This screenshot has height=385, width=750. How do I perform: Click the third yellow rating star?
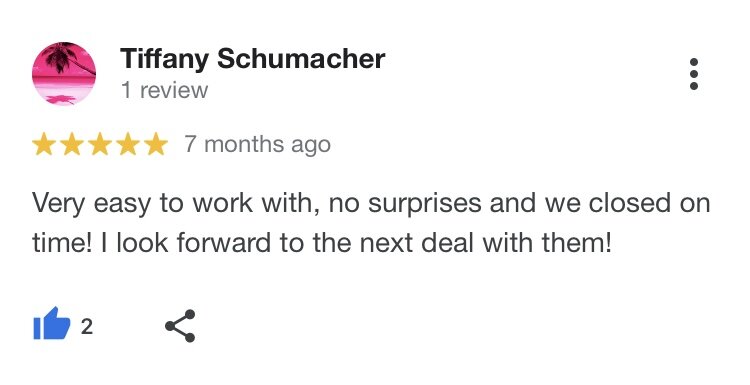100,144
